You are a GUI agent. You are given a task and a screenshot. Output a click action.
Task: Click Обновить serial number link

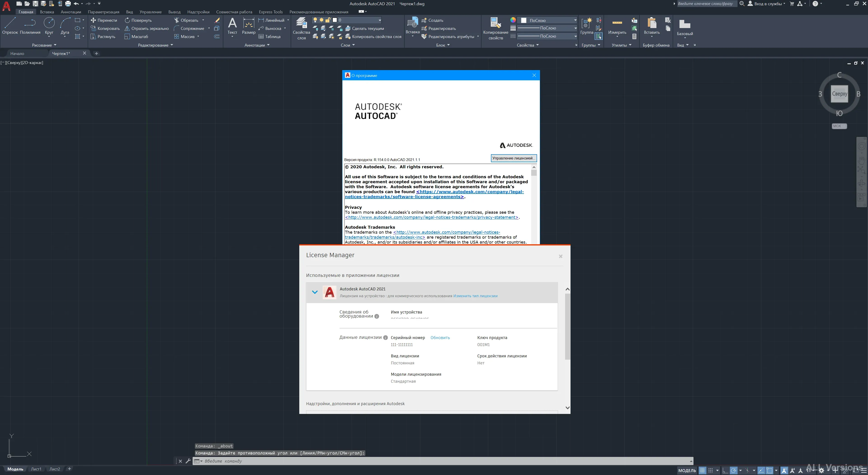(x=440, y=337)
